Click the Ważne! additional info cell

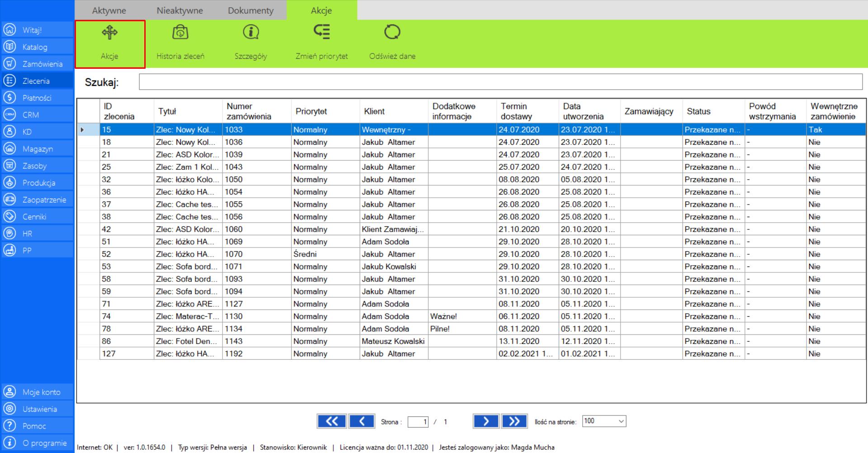tap(462, 316)
